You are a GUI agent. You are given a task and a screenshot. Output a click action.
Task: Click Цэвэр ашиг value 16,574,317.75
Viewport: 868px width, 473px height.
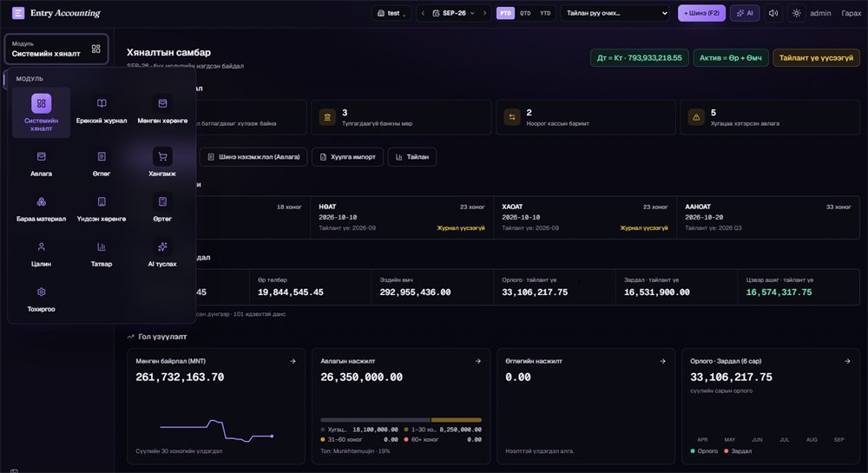tap(779, 292)
